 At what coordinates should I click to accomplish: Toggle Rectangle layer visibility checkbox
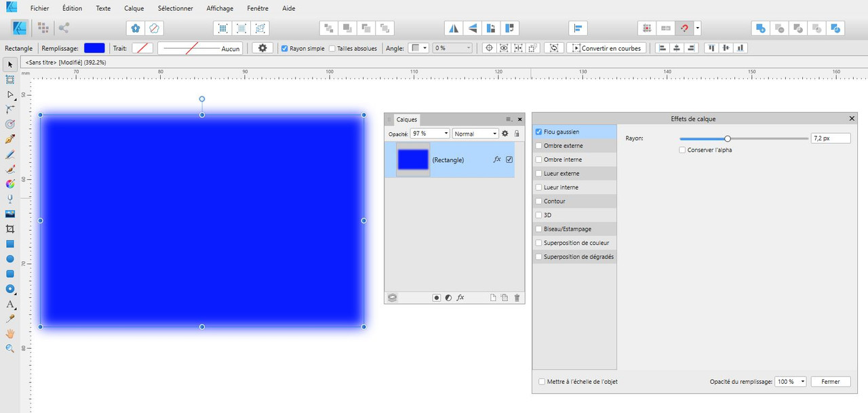coord(509,159)
